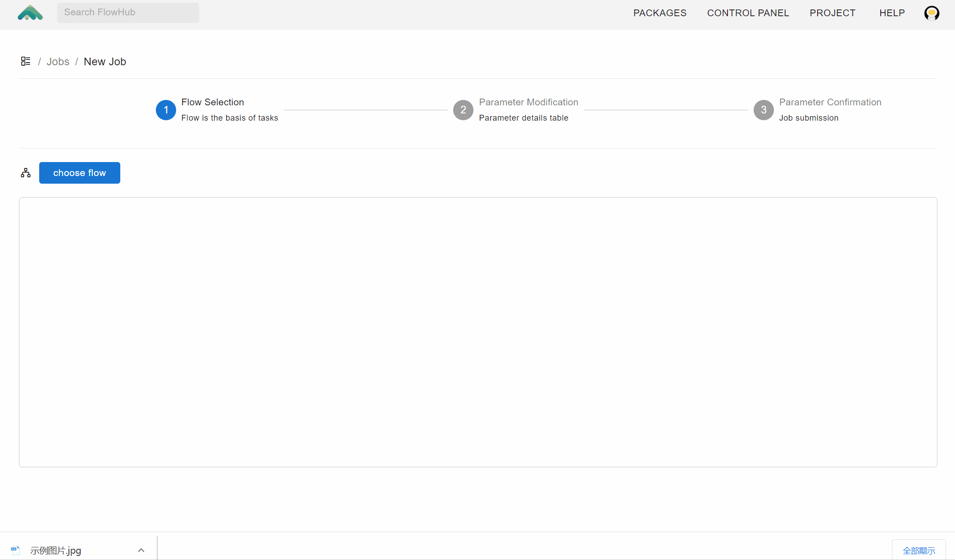Go to Jobs breadcrumb link
This screenshot has width=955, height=560.
coord(58,62)
